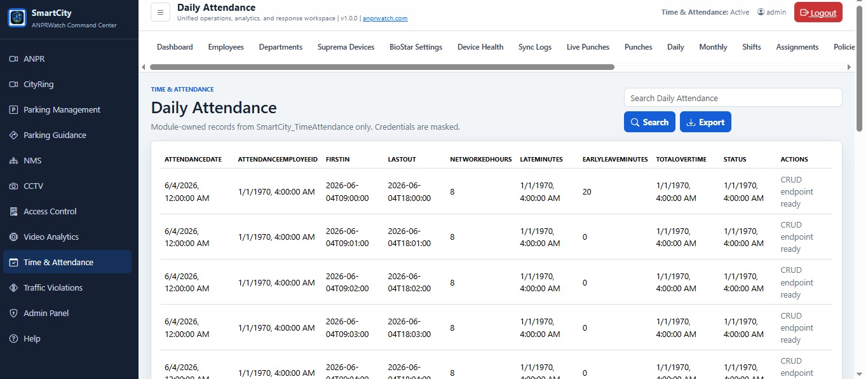
Task: Go to BioStar Settings tab
Action: click(x=416, y=47)
